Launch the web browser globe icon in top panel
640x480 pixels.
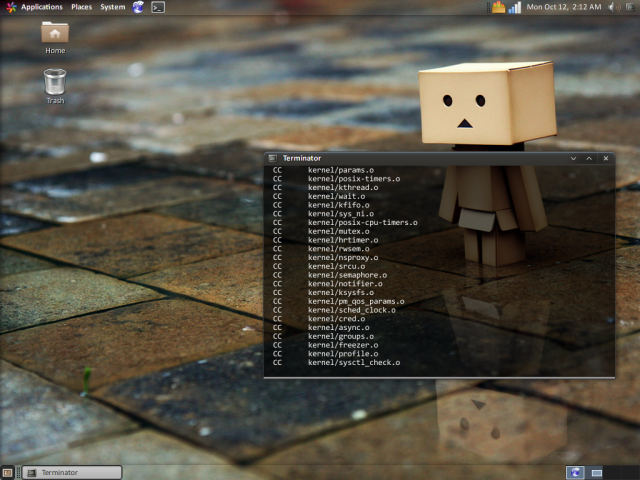(x=138, y=7)
